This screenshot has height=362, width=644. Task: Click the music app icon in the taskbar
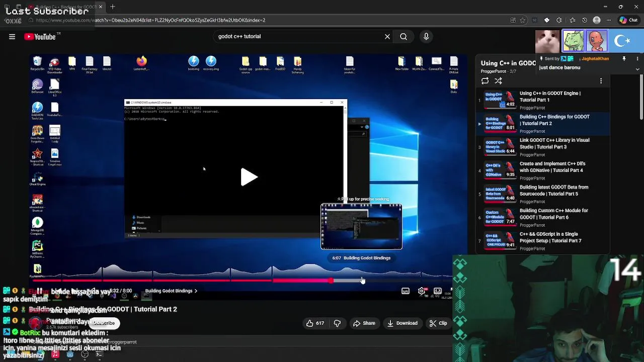(x=55, y=354)
